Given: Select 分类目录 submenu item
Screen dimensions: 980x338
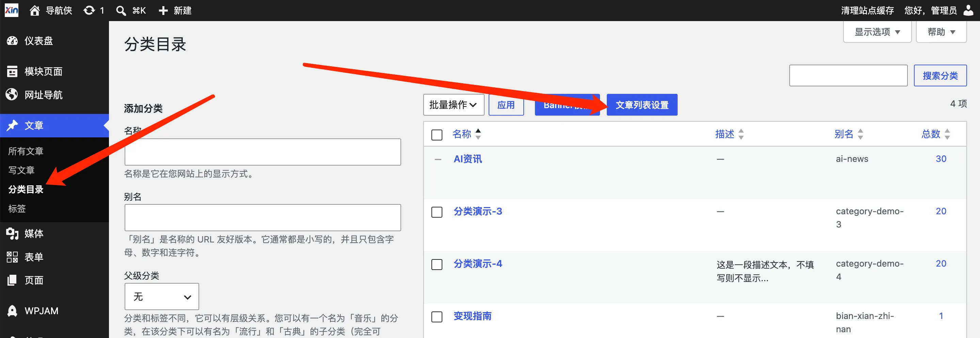Looking at the screenshot, I should (26, 189).
